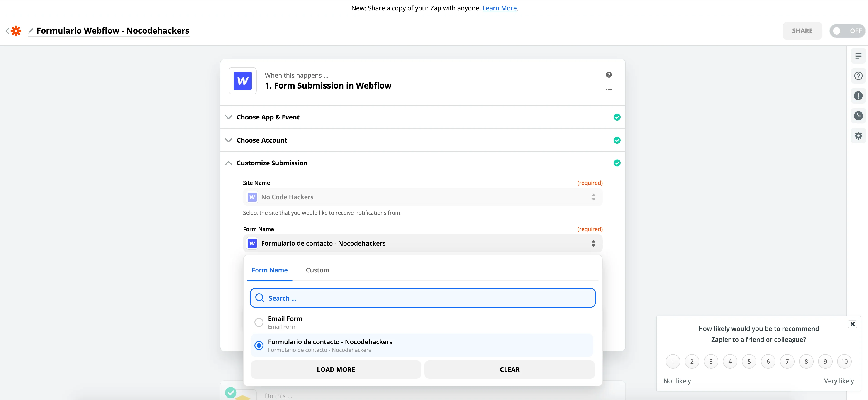The height and width of the screenshot is (400, 868).
Task: Rate 7 on the recommendation scale
Action: click(x=787, y=362)
